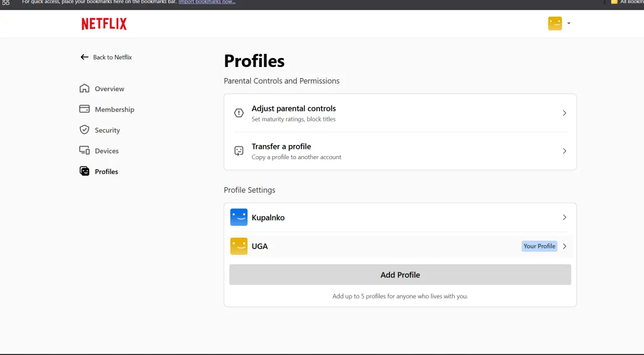Click the Security shield icon
Image resolution: width=644 pixels, height=355 pixels.
click(x=85, y=130)
